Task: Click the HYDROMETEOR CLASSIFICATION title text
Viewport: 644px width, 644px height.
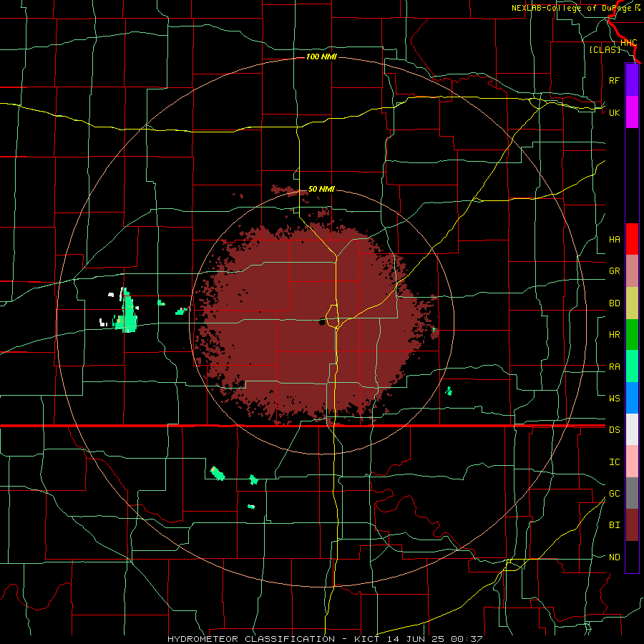Action: tap(251, 639)
